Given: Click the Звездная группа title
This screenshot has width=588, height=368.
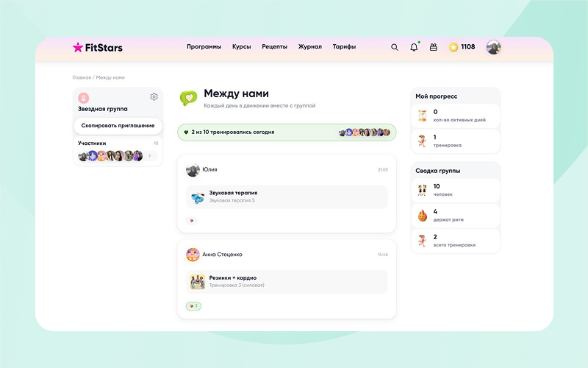Looking at the screenshot, I should 103,109.
